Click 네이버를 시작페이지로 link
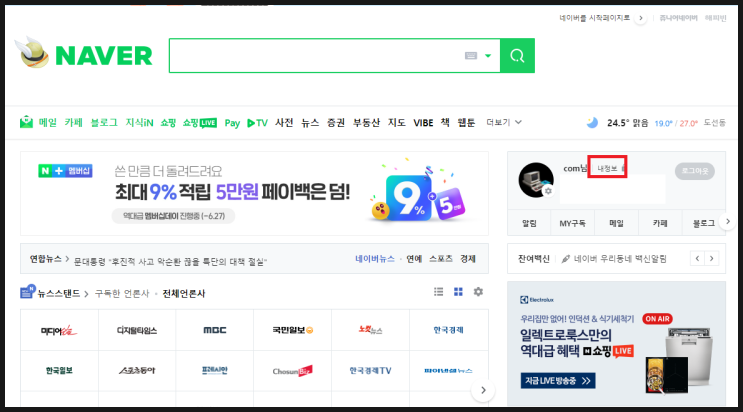Screen dimensions: 743x412 coord(595,18)
